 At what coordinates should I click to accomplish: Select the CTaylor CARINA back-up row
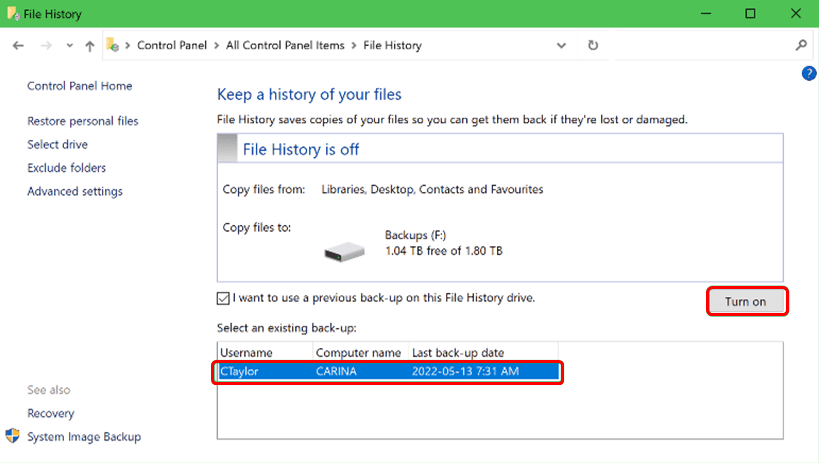coord(388,372)
